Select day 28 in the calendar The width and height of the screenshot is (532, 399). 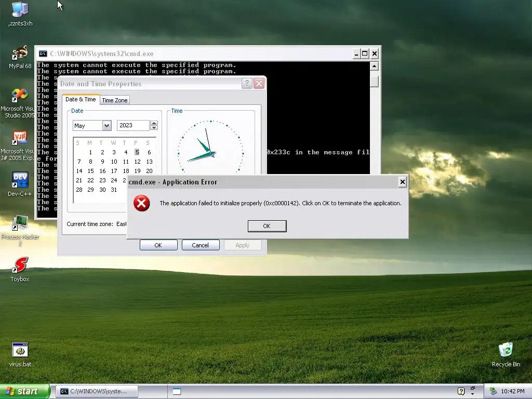pos(79,190)
